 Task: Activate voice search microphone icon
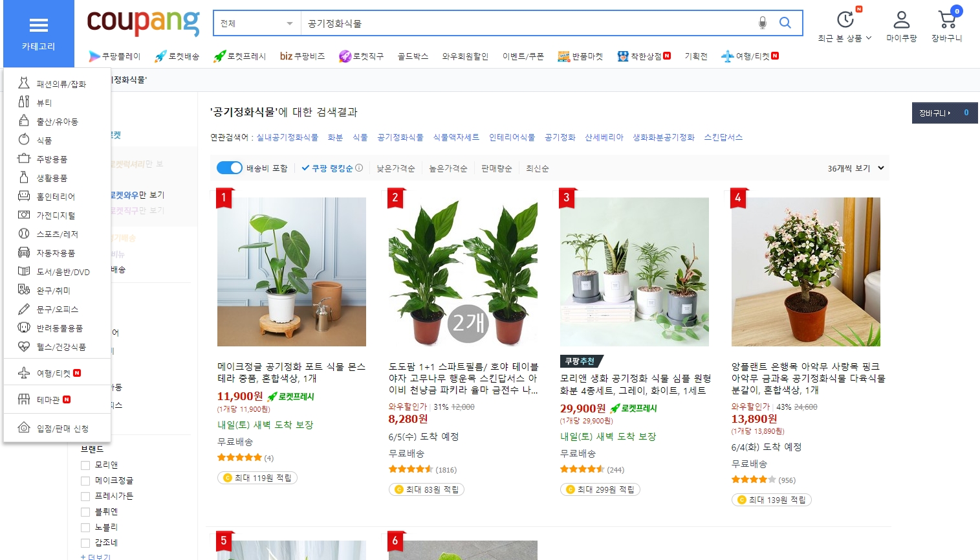click(763, 23)
